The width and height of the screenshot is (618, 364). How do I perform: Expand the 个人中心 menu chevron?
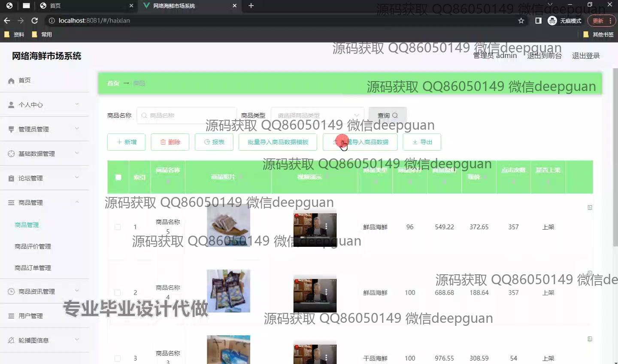coord(77,104)
